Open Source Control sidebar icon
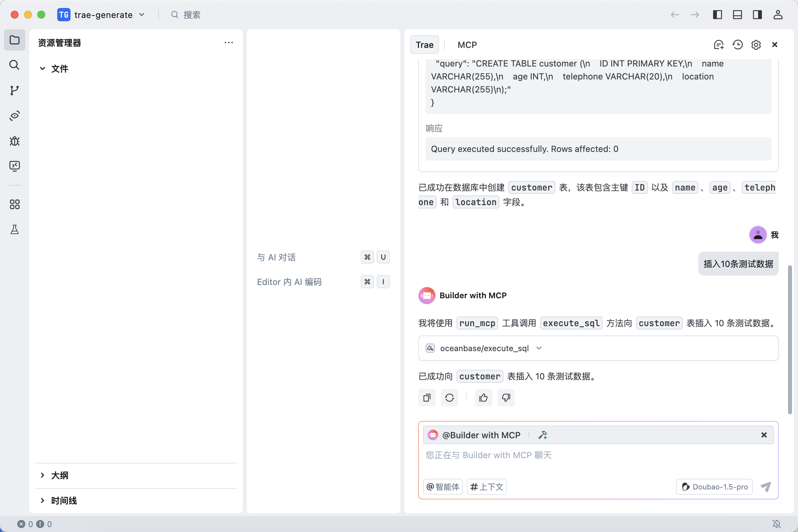 [x=14, y=90]
